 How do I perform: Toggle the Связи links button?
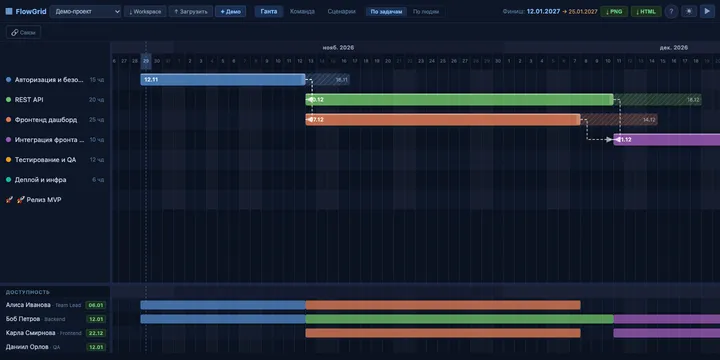[24, 32]
